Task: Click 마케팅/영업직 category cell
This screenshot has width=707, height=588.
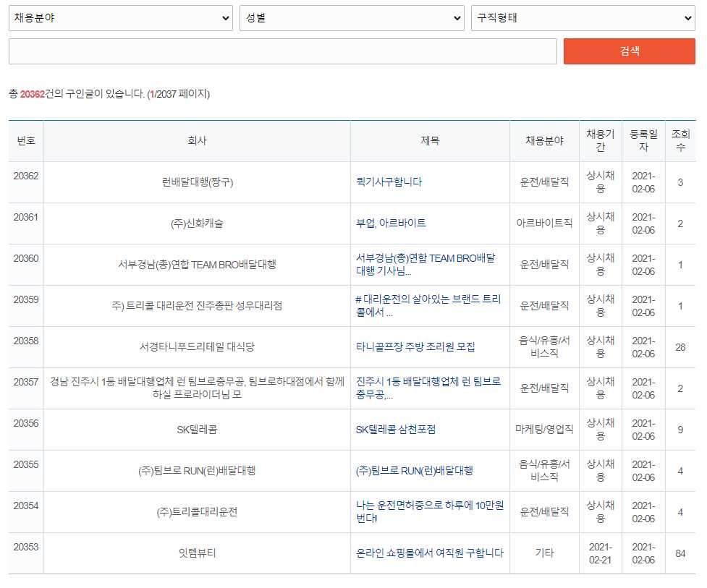Action: [x=544, y=430]
